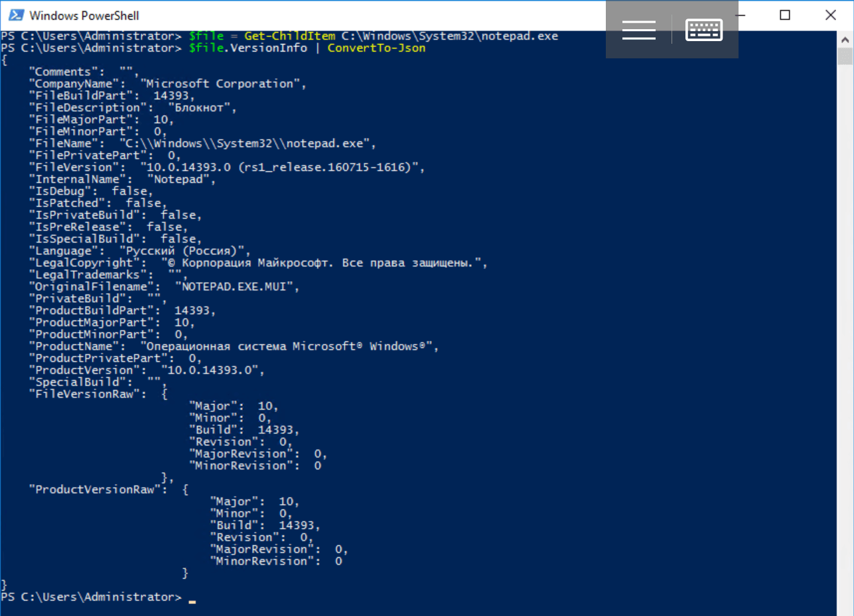The image size is (854, 616).
Task: Click "Build": 14393 under FileVersionRaw
Action: 244,430
